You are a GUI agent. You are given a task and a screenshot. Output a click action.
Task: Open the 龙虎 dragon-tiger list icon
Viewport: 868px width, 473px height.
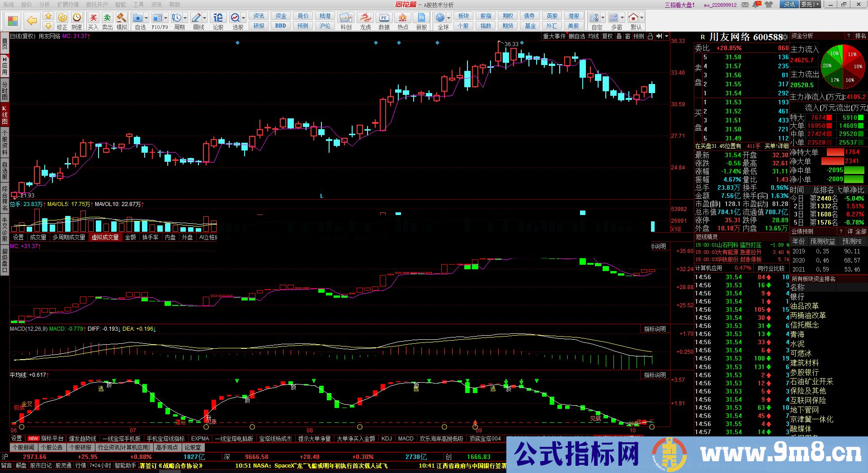(365, 20)
